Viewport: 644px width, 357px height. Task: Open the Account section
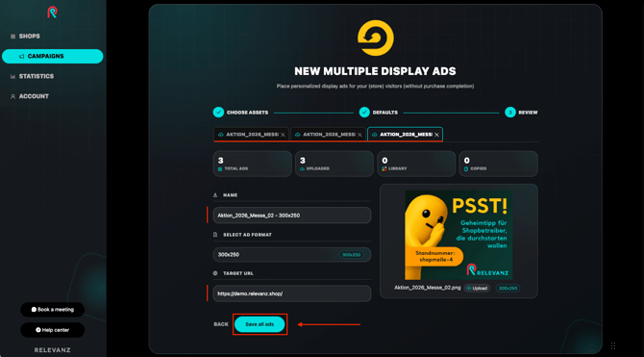tap(30, 96)
